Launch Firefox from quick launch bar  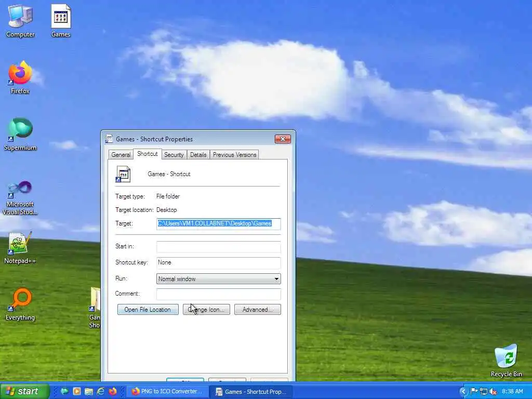(x=113, y=391)
